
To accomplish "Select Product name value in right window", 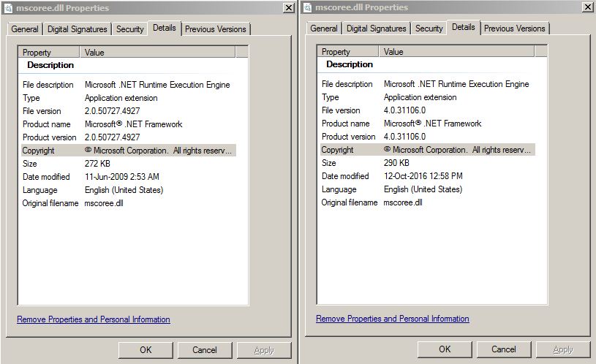I will coord(432,124).
